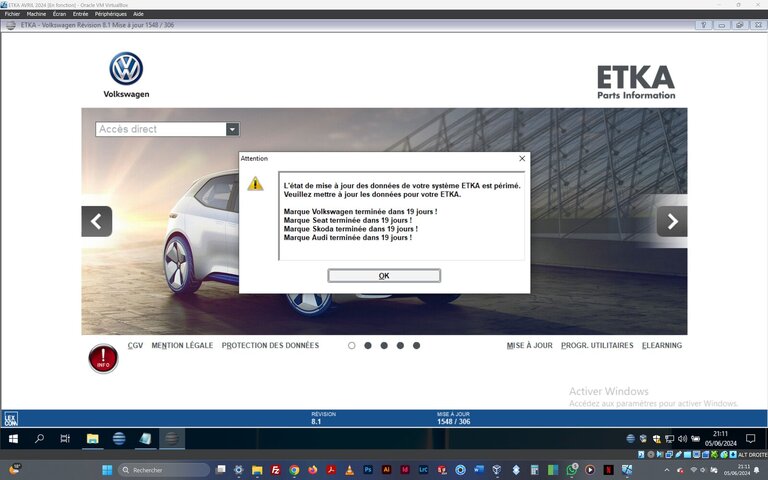
Task: Click guest clock showing 21:11 05/06/2024
Action: tap(720, 438)
